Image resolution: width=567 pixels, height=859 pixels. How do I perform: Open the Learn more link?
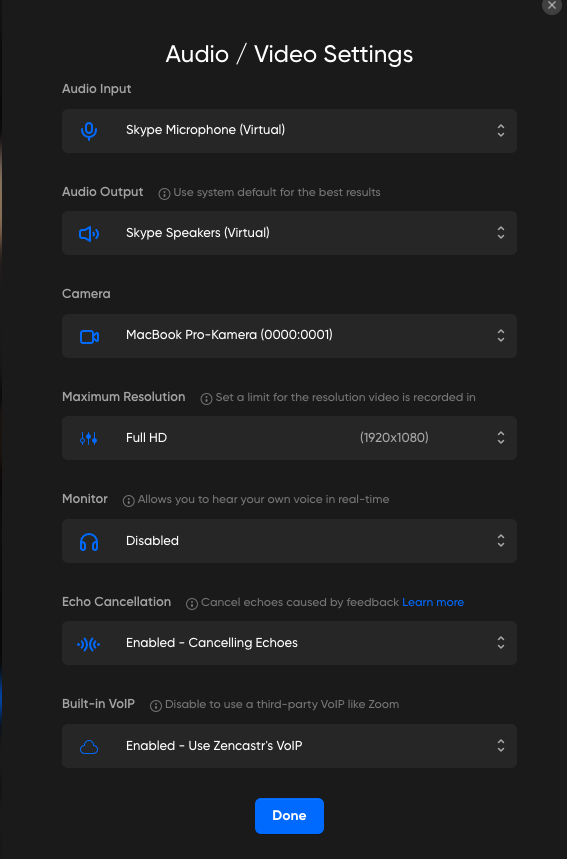coord(433,602)
